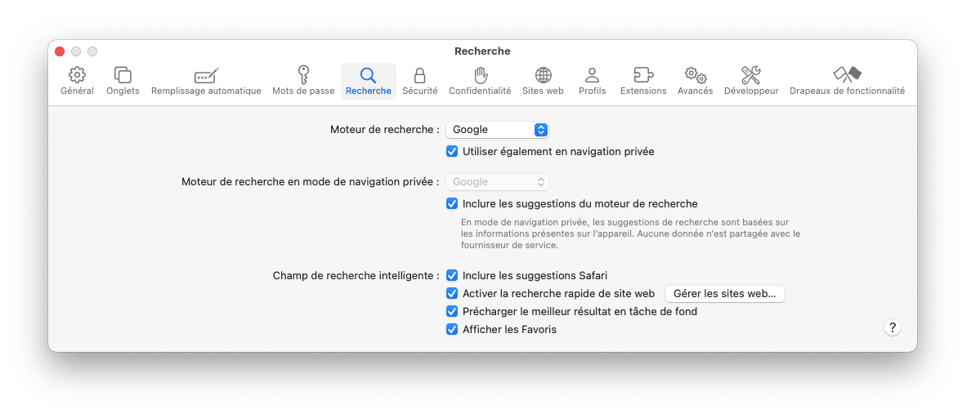The image size is (980, 418).
Task: Open Confidentialité hand icon
Action: tap(480, 75)
